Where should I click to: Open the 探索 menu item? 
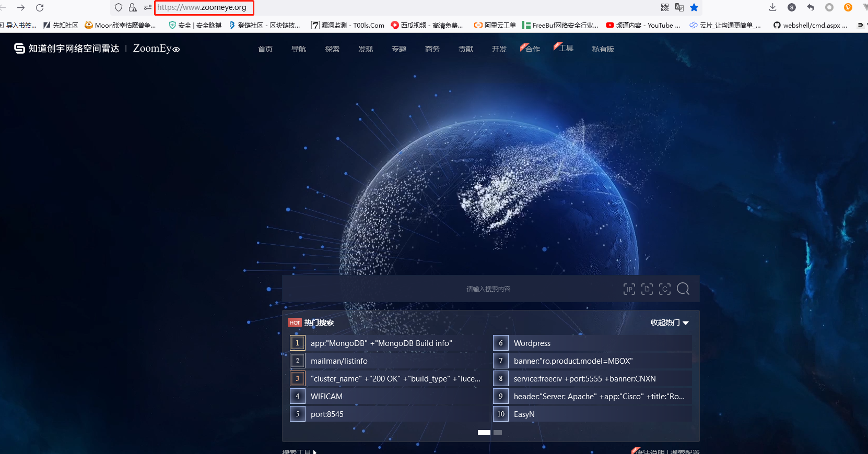[x=332, y=49]
